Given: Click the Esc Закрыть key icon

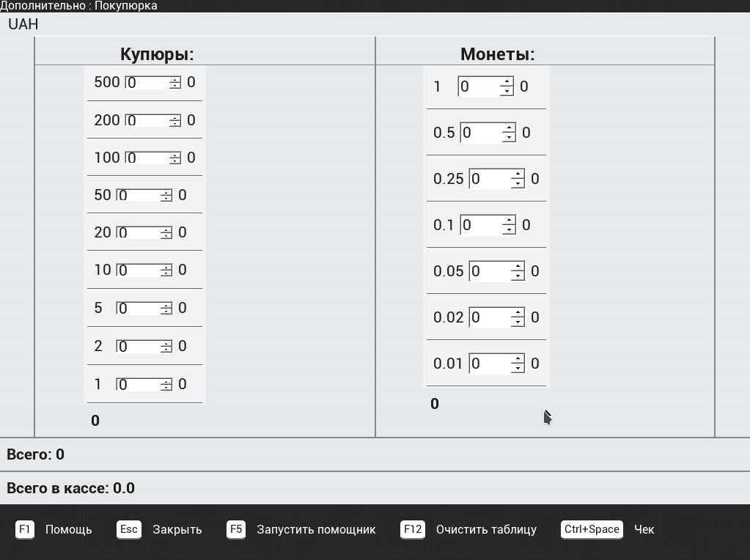Looking at the screenshot, I should point(129,529).
